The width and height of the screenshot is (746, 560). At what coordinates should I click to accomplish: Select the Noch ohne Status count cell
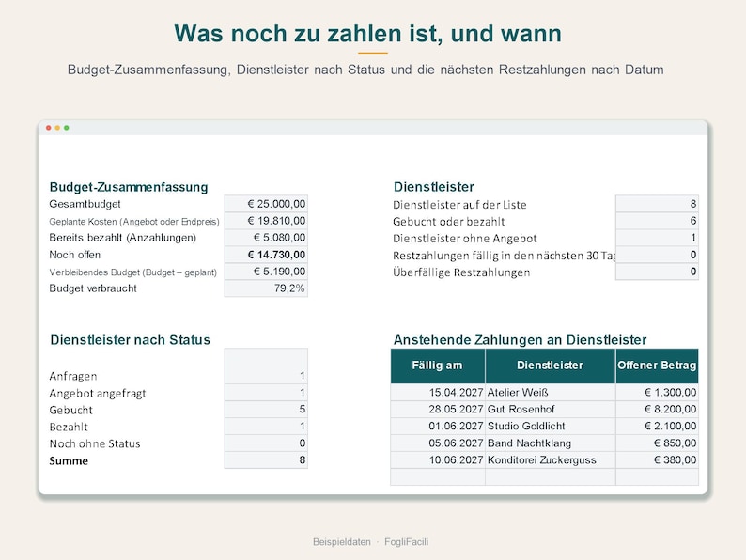[267, 443]
